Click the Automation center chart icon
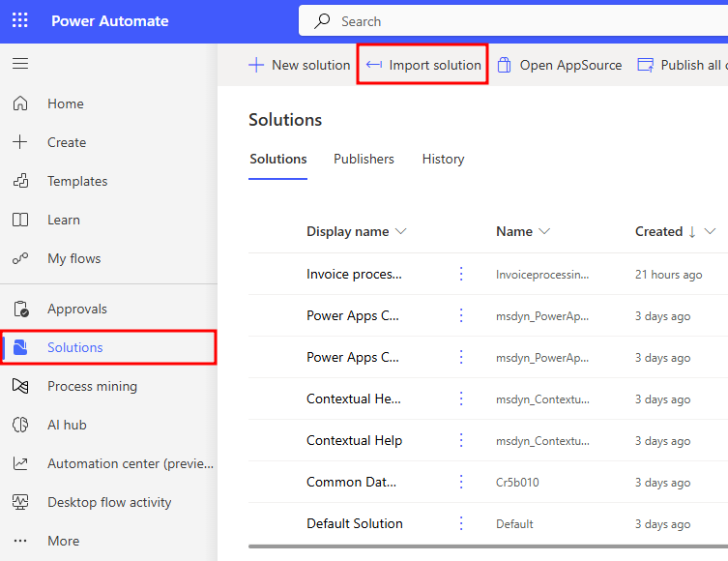This screenshot has width=728, height=561. tap(20, 463)
